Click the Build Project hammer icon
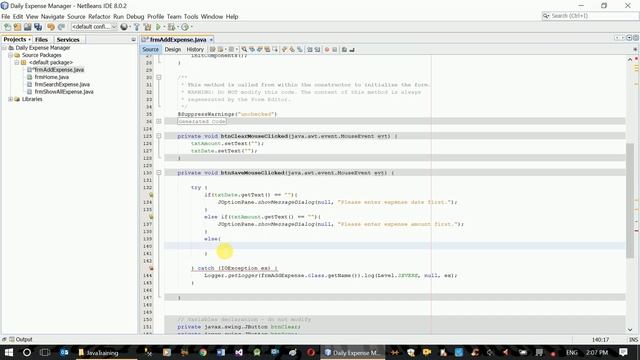Screen dimensions: 640x360 [x=137, y=27]
